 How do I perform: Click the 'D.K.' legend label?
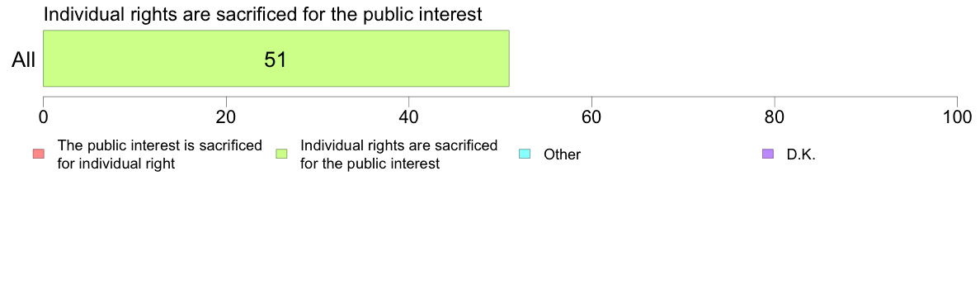pos(801,154)
